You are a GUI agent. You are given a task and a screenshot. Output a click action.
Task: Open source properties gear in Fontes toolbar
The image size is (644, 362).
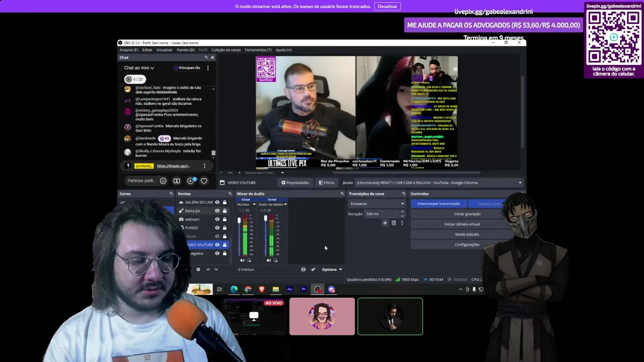198,269
